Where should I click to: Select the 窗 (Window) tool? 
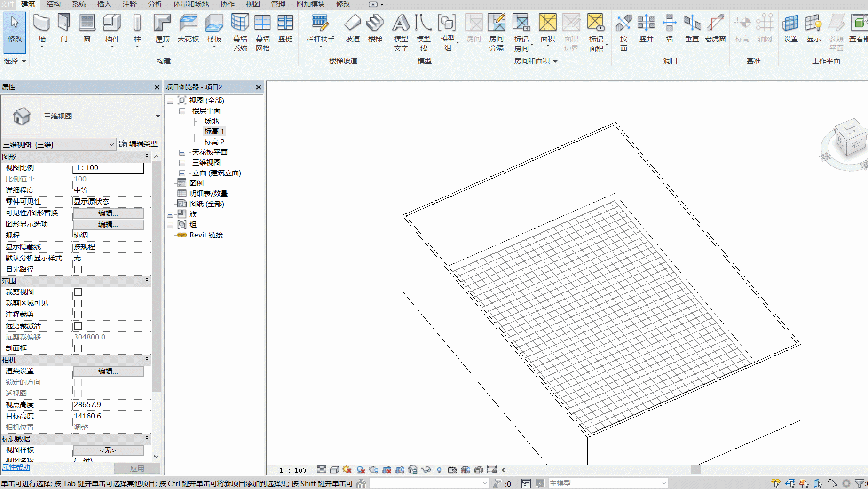click(x=87, y=28)
